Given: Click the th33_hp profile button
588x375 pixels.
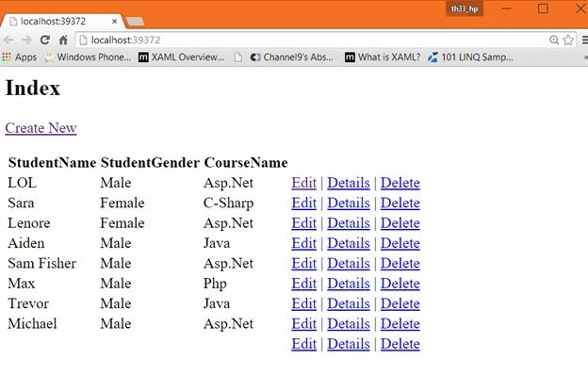Looking at the screenshot, I should (x=465, y=8).
